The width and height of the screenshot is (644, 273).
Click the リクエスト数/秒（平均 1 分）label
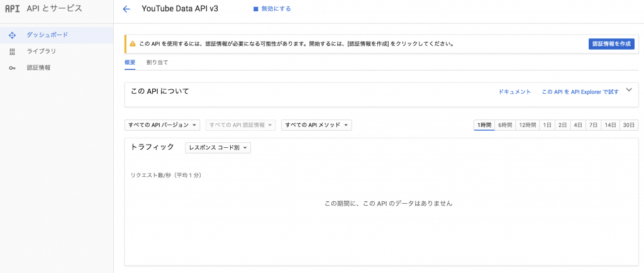click(x=166, y=175)
